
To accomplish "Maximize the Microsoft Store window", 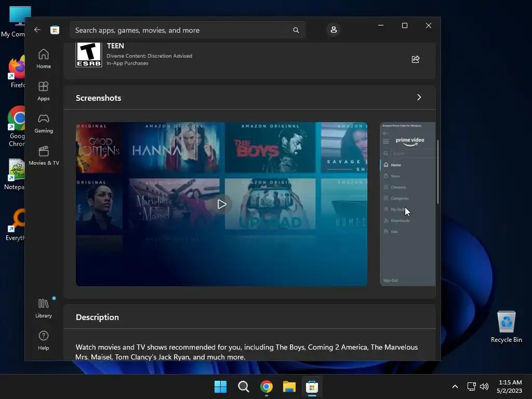I will (x=404, y=25).
